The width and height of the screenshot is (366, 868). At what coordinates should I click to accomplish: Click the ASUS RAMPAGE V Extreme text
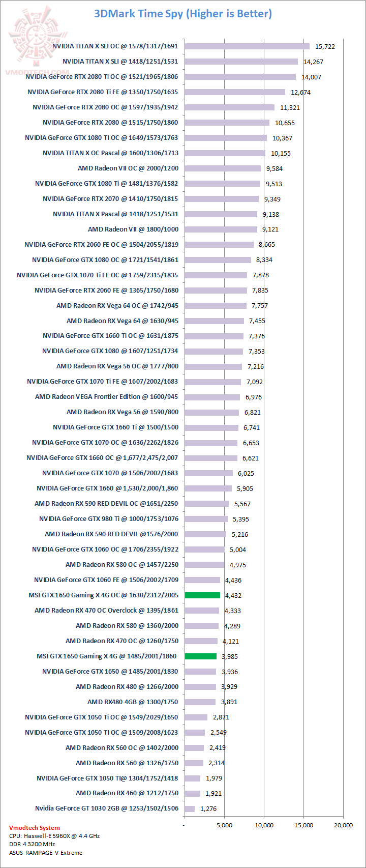coord(46,853)
